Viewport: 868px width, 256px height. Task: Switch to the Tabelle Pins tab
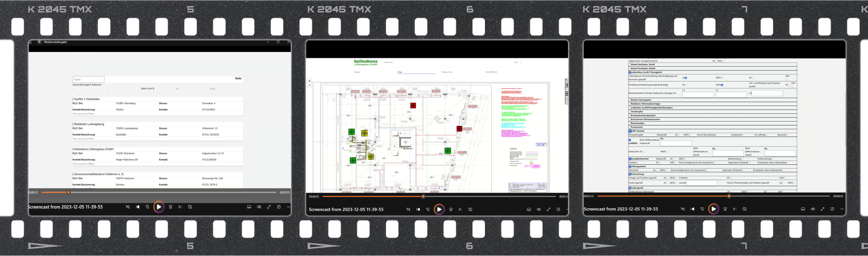pos(446,72)
